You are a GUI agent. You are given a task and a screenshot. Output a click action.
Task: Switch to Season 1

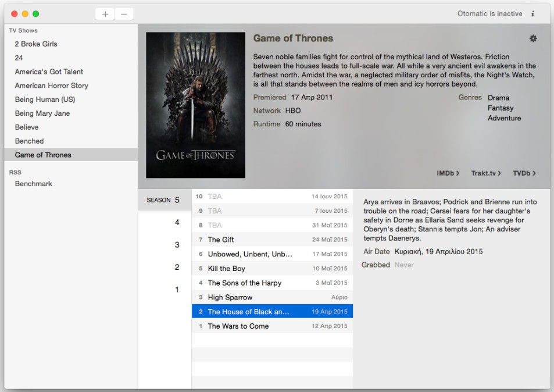(x=165, y=290)
